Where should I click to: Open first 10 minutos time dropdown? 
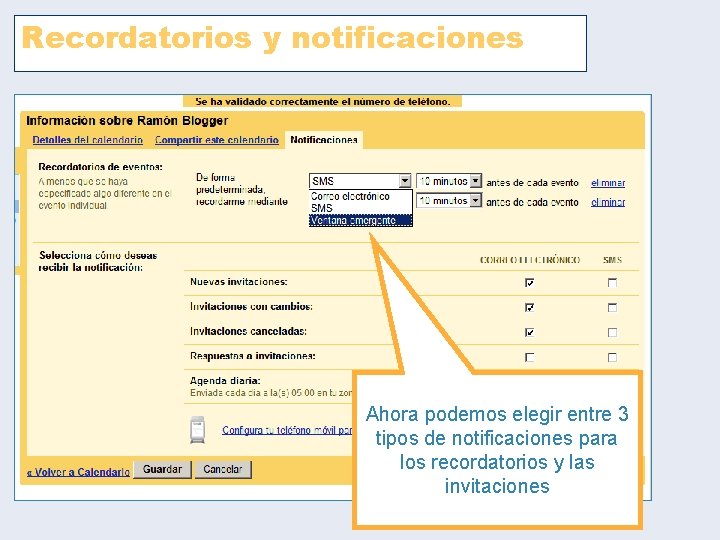tap(449, 181)
